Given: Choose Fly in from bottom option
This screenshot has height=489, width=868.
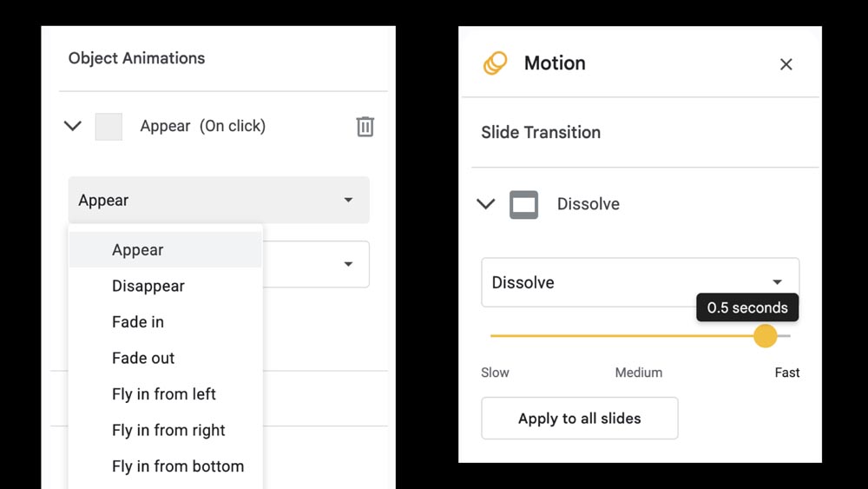Looking at the screenshot, I should pos(178,466).
